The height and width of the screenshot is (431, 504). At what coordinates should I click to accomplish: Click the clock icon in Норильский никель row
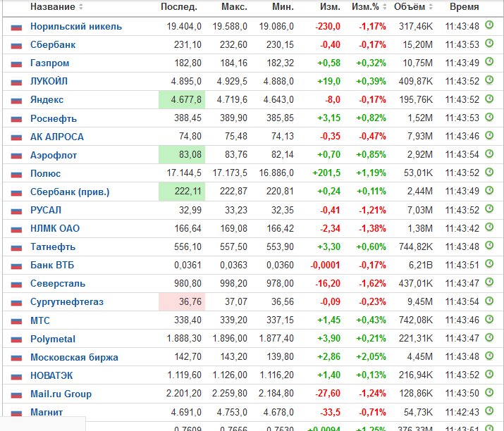click(x=489, y=25)
